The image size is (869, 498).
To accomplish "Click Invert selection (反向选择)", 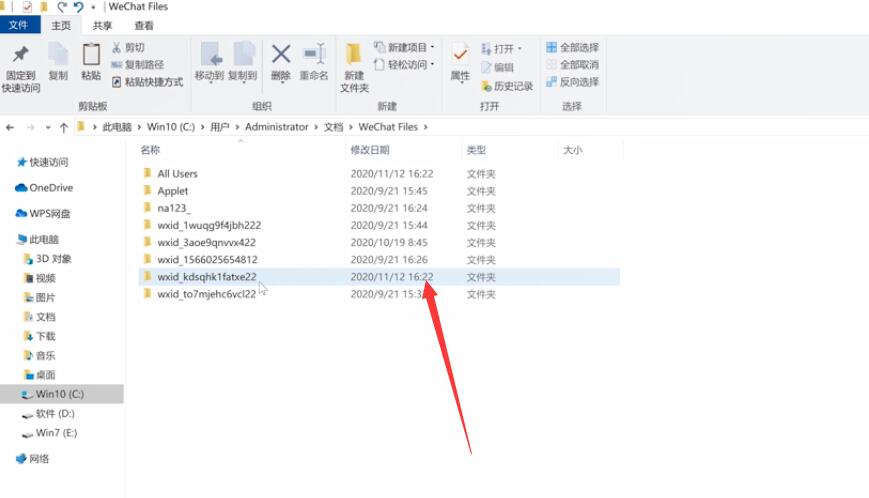I will (x=572, y=82).
